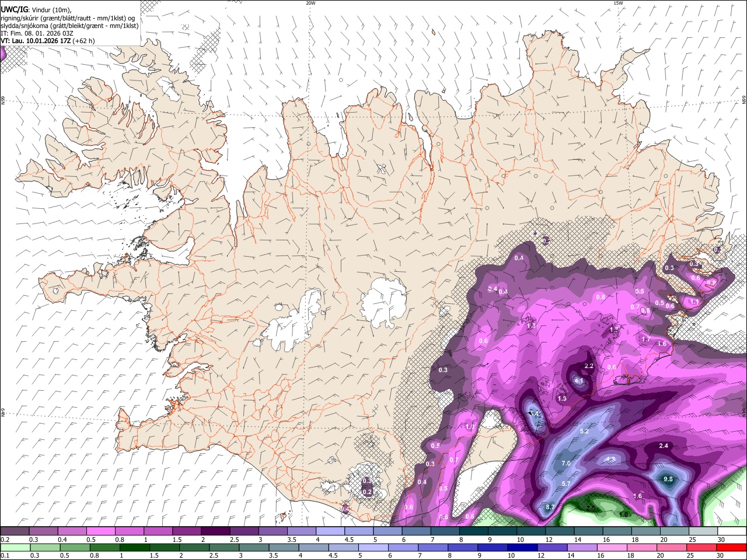This screenshot has height=560, width=747.
Task: Click the 'UWC/IG: Vindur (10m)' title line
Action: pos(36,9)
